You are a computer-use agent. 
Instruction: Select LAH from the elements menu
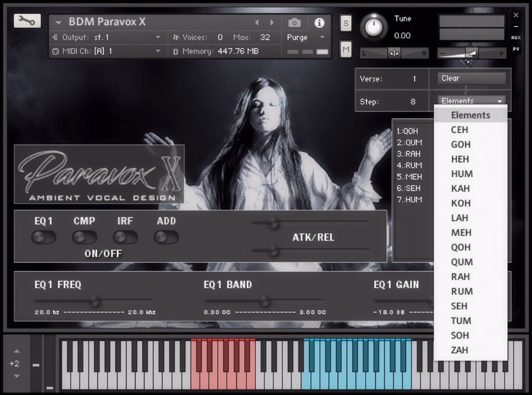(x=470, y=218)
